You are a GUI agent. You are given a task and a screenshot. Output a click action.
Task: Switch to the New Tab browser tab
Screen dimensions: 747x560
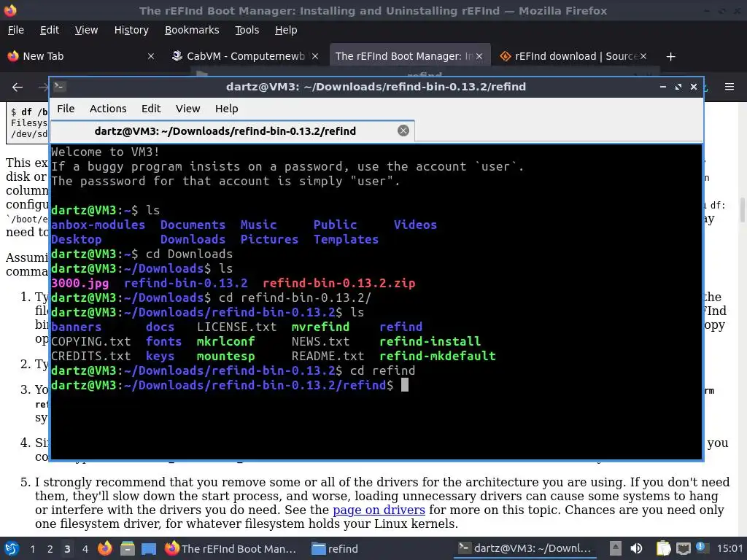[81, 56]
